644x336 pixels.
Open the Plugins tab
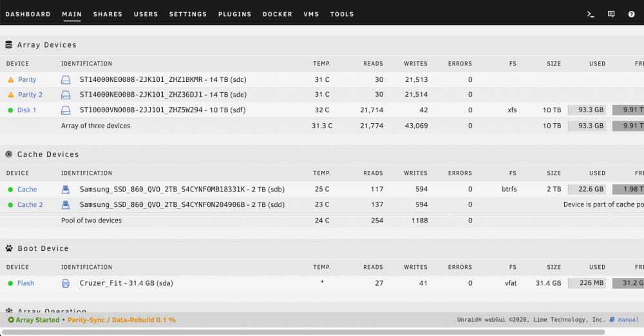pos(234,14)
